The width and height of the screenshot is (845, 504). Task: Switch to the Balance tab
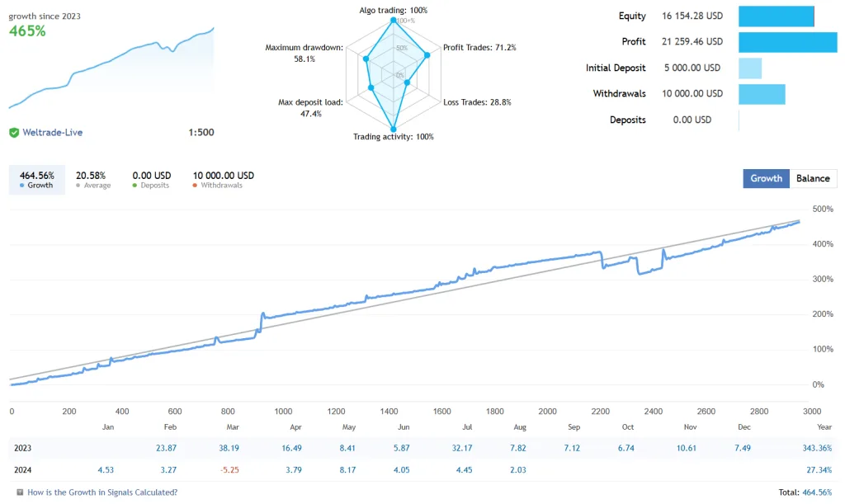[813, 178]
